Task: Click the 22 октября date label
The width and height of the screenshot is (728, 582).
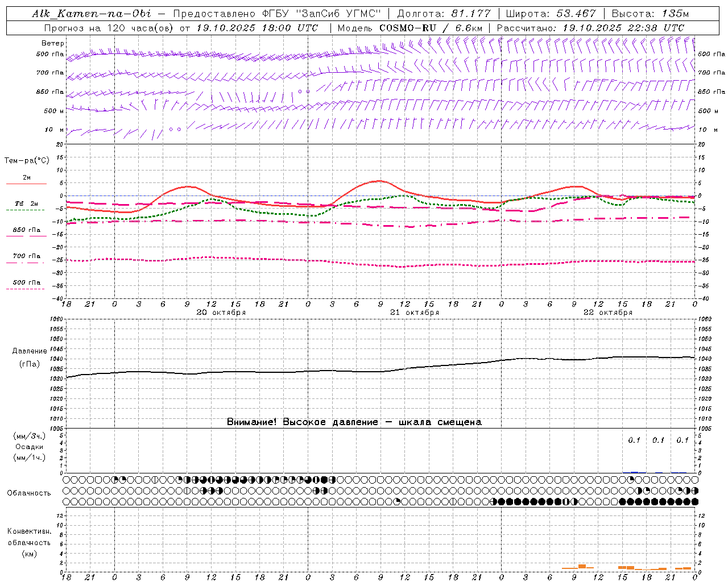Action: point(607,313)
